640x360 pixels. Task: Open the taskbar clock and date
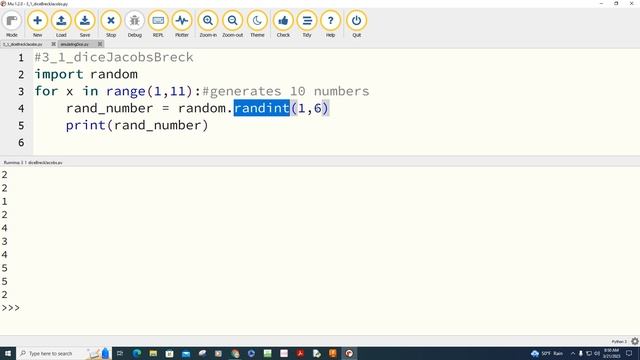611,353
